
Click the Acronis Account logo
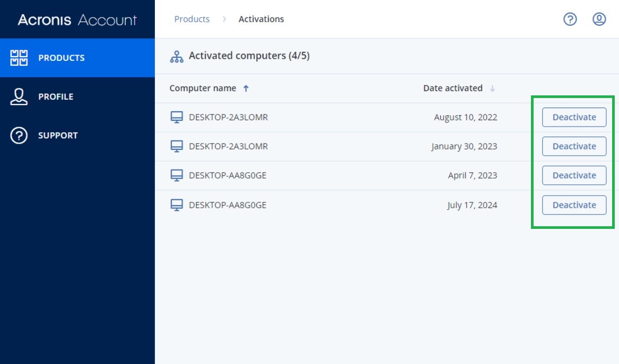point(77,19)
